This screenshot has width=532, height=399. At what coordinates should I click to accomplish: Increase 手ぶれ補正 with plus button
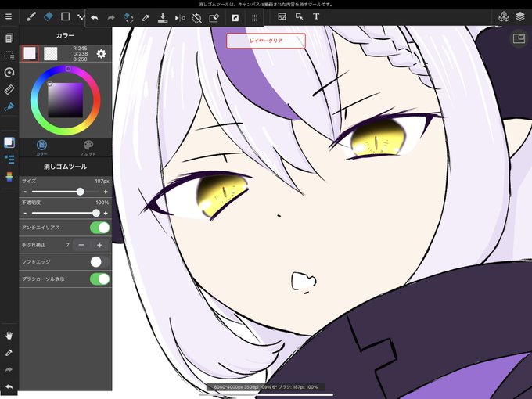pos(100,245)
